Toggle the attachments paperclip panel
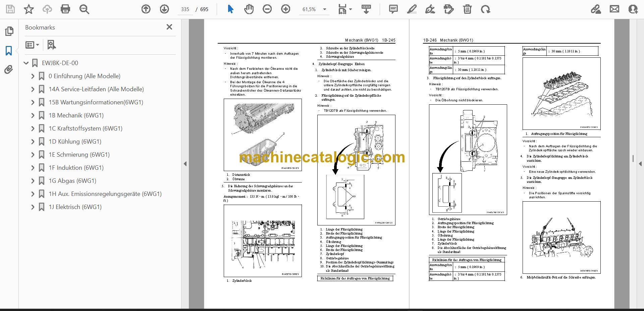The height and width of the screenshot is (311, 644). tap(9, 70)
